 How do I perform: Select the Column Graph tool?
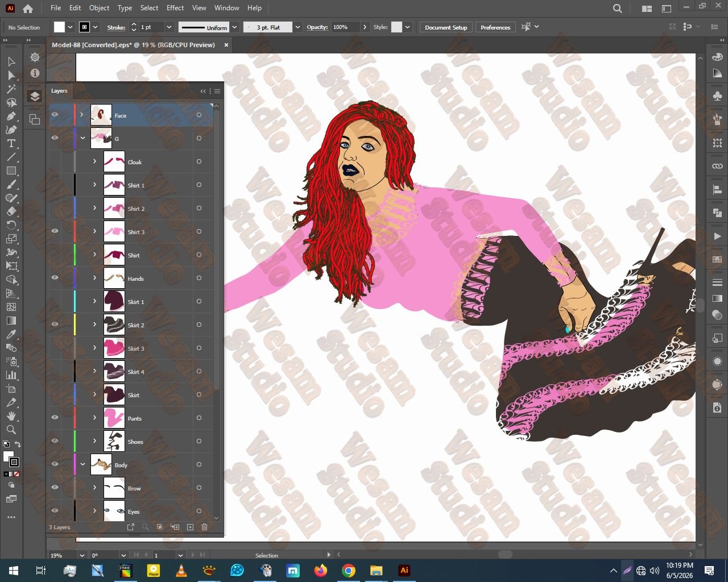pos(11,375)
